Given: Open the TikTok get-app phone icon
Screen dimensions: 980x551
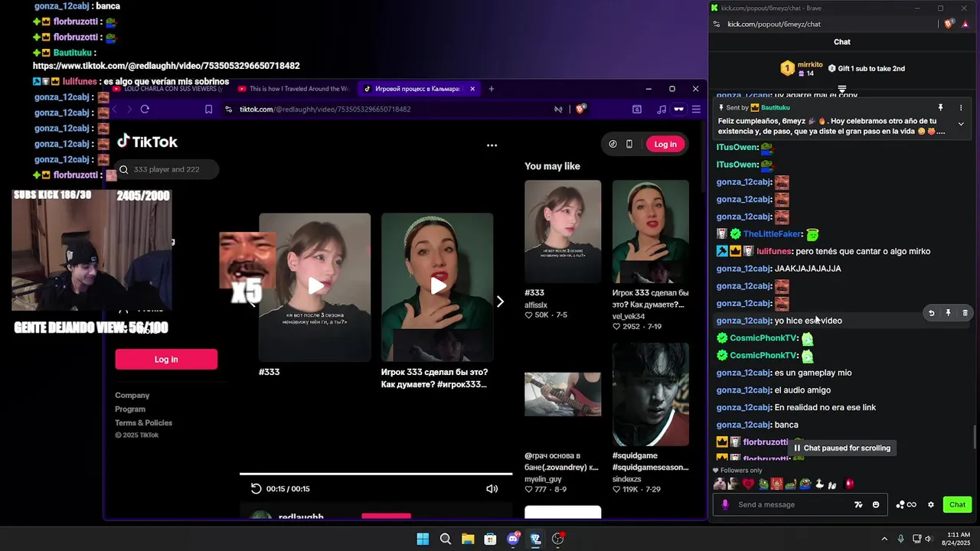Looking at the screenshot, I should pos(629,144).
